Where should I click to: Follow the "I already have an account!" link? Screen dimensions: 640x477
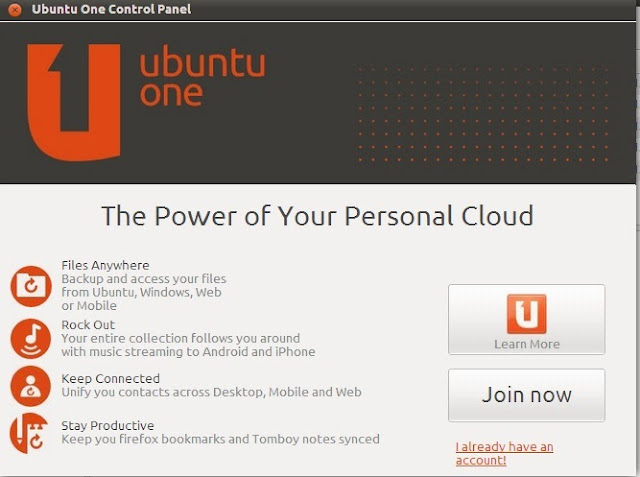pos(504,453)
